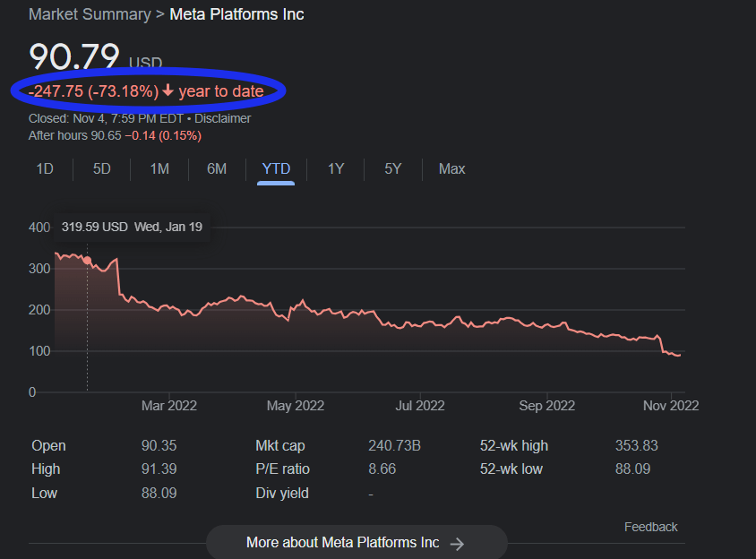Click the 319.59 USD tooltip on the chart
Image resolution: width=756 pixels, height=559 pixels.
tap(132, 227)
